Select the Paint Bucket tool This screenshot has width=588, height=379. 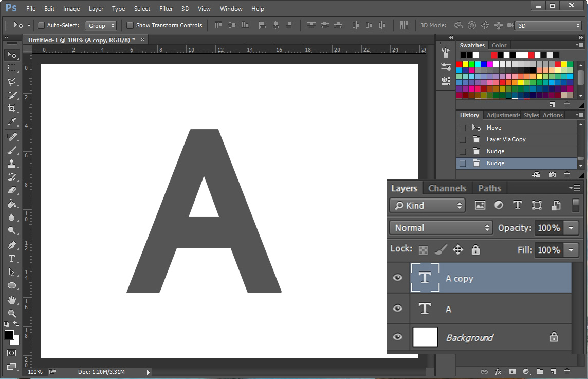12,203
